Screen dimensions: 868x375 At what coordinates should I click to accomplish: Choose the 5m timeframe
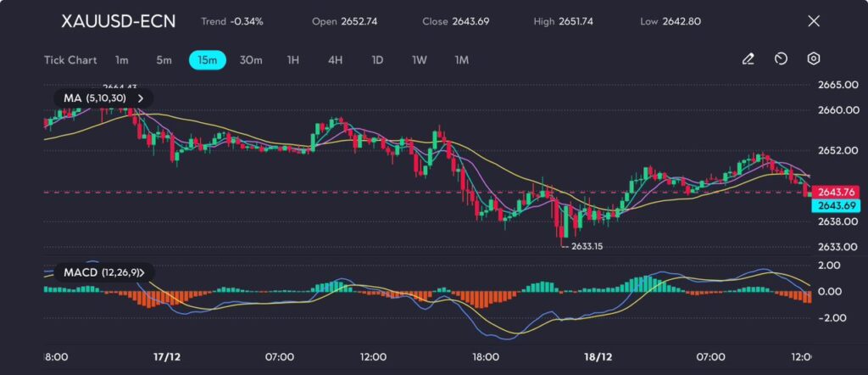coord(164,60)
